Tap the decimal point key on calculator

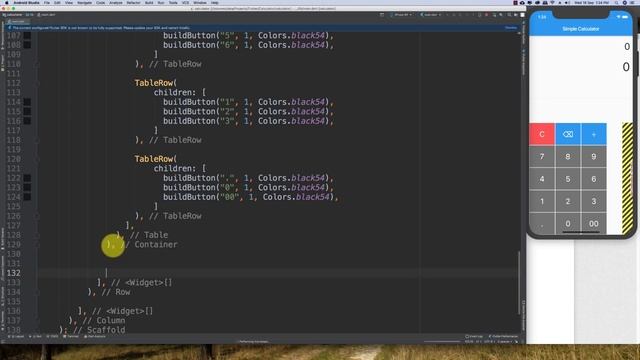(x=542, y=223)
